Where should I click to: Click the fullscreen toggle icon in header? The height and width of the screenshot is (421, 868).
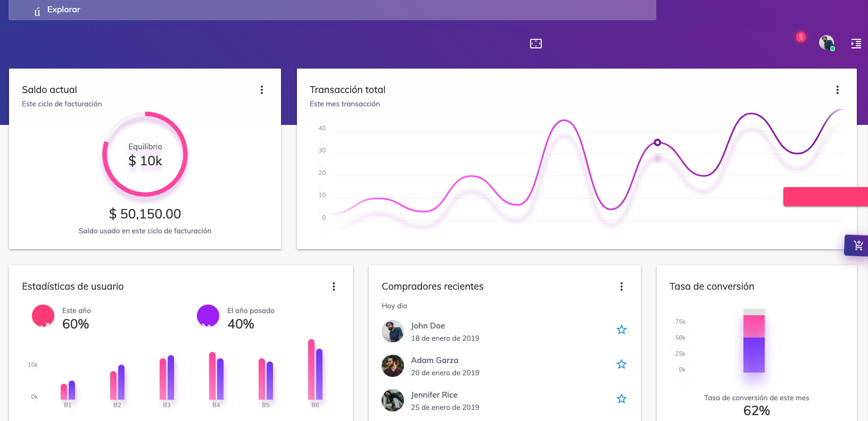[x=535, y=44]
